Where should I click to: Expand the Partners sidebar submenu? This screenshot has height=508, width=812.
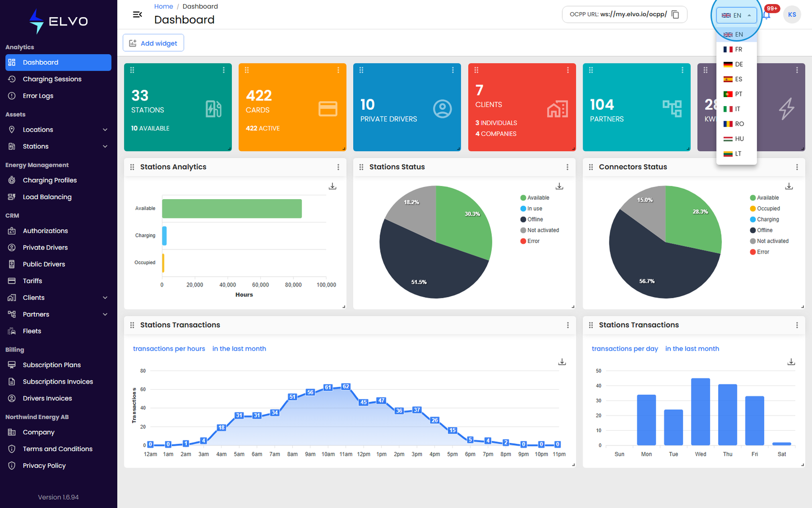point(105,314)
